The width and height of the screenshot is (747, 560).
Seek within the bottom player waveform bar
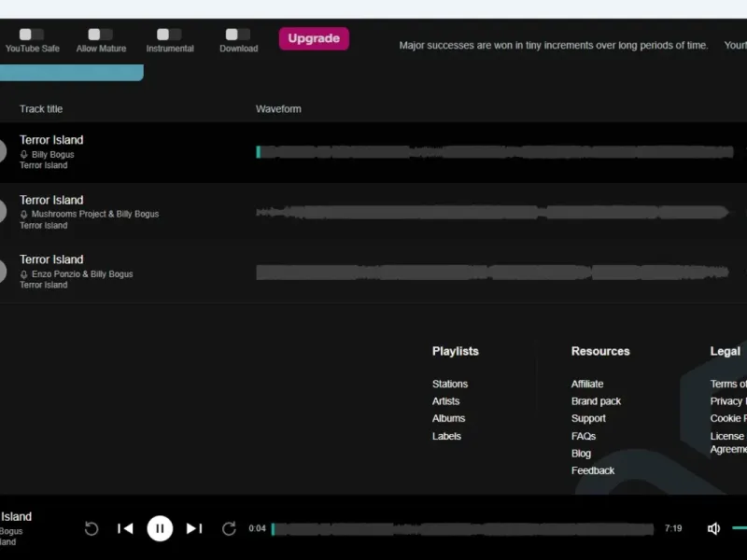click(x=462, y=529)
